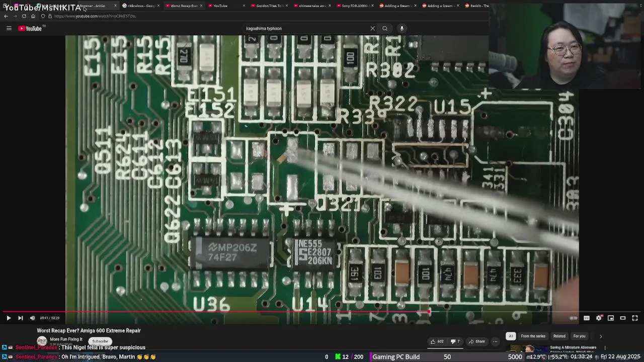The height and width of the screenshot is (362, 644).
Task: Select the For you filter chip
Action: [x=580, y=336]
